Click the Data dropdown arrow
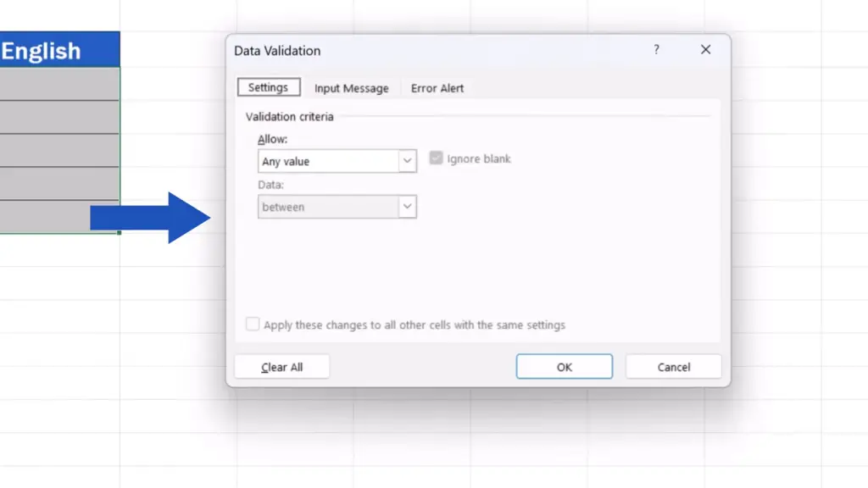Screen dimensions: 868x488 tap(408, 207)
